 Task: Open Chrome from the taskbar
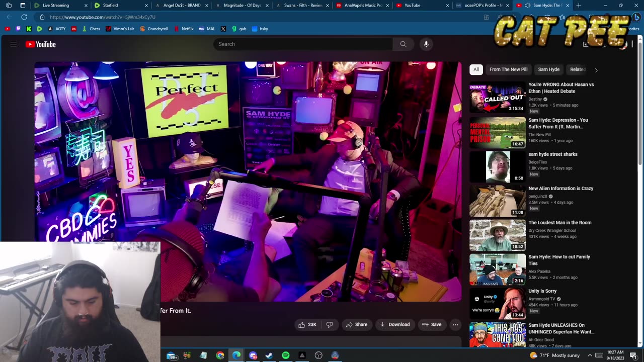tap(220, 355)
